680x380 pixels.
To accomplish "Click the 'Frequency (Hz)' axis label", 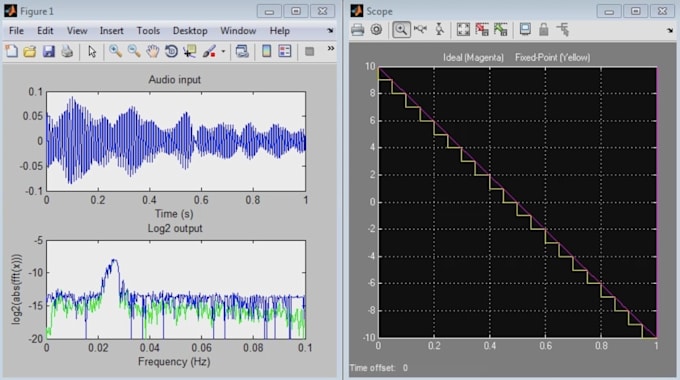I will (174, 362).
